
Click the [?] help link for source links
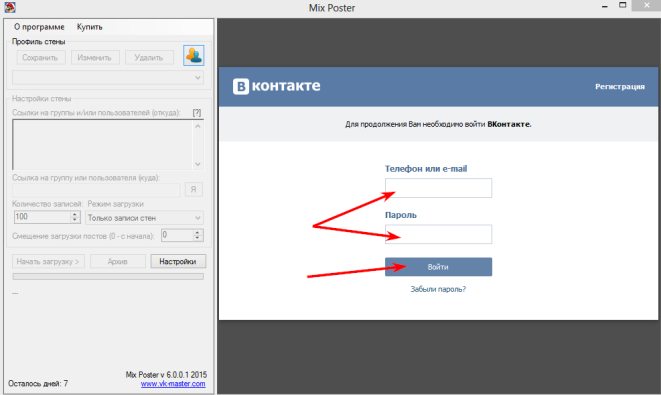pos(197,113)
